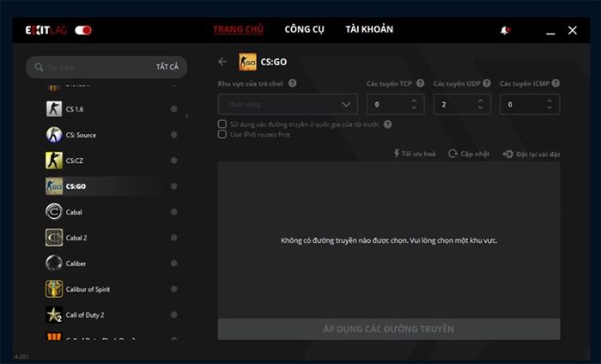Open the notifications bell
This screenshot has width=601, height=364.
(x=505, y=30)
